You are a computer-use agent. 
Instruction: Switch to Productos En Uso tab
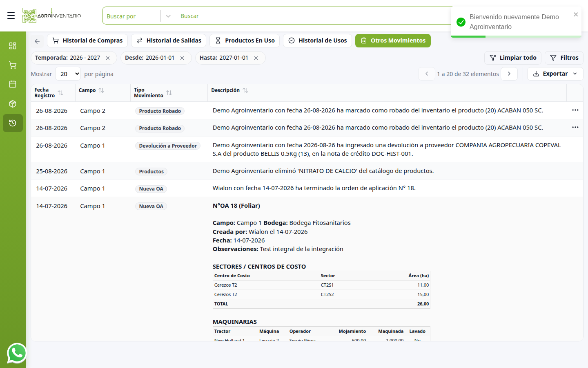[x=245, y=41]
